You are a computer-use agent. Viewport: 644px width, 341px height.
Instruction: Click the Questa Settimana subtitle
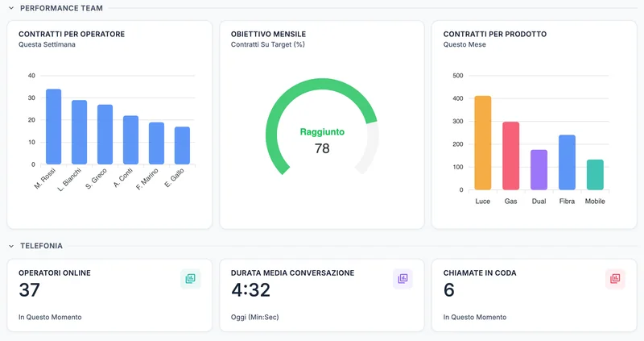(x=47, y=44)
